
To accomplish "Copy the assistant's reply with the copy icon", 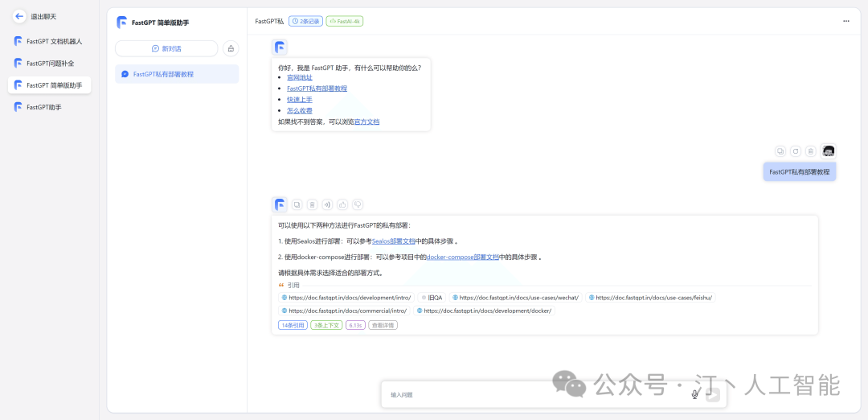I will click(x=297, y=205).
